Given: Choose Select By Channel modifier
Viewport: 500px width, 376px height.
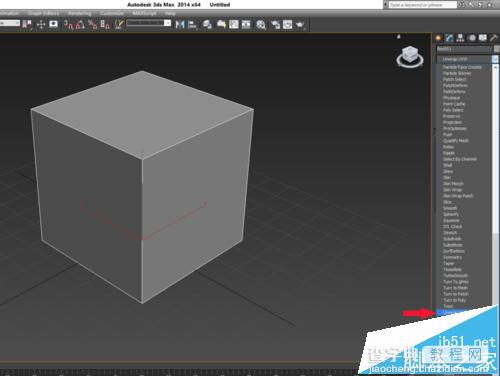Looking at the screenshot, I should click(460, 159).
